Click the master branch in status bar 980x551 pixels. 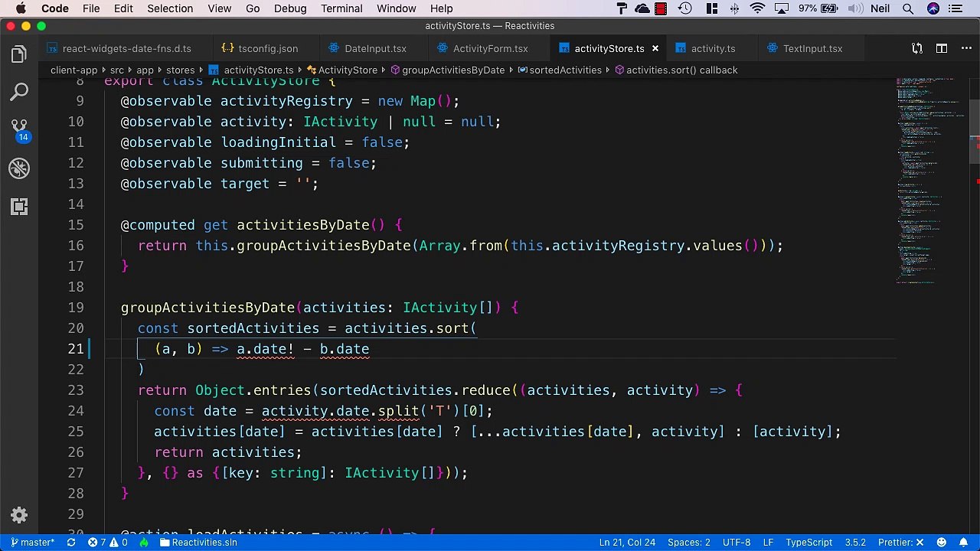[32, 543]
